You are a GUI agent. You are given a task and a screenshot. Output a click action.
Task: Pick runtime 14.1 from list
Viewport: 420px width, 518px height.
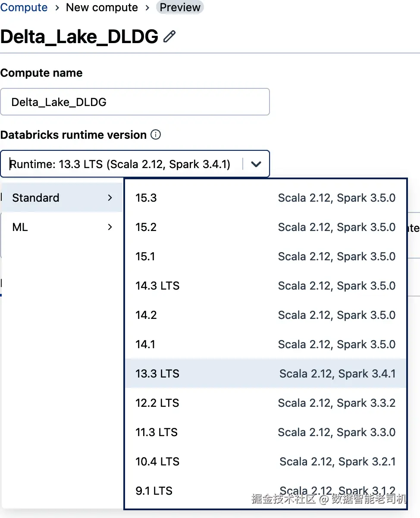click(x=266, y=344)
